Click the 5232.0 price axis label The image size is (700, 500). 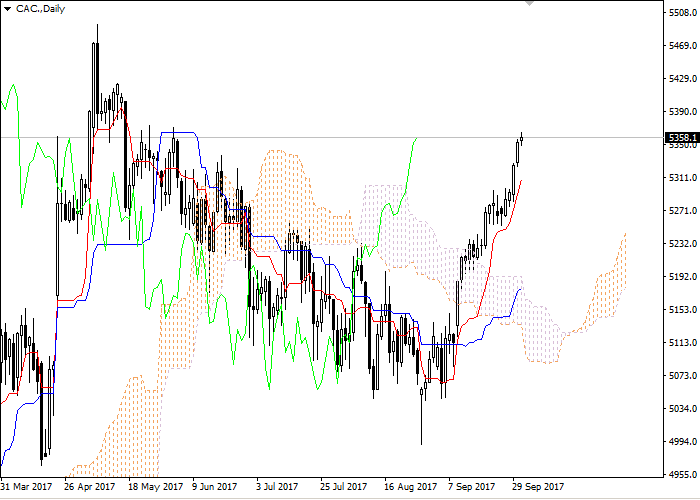(x=683, y=244)
